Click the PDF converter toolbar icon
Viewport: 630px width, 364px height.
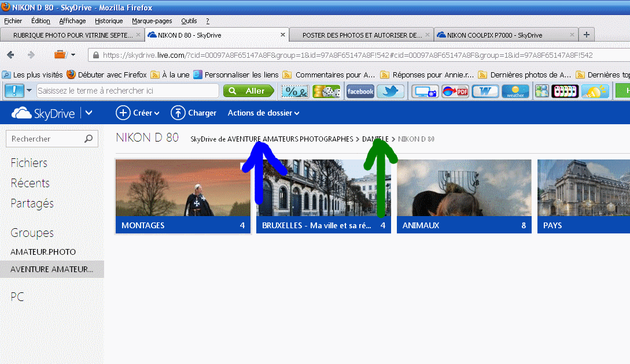(x=455, y=91)
